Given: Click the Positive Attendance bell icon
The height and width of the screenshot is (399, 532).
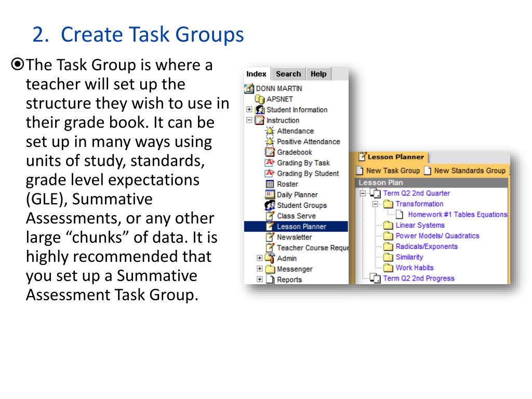Looking at the screenshot, I should pyautogui.click(x=270, y=141).
